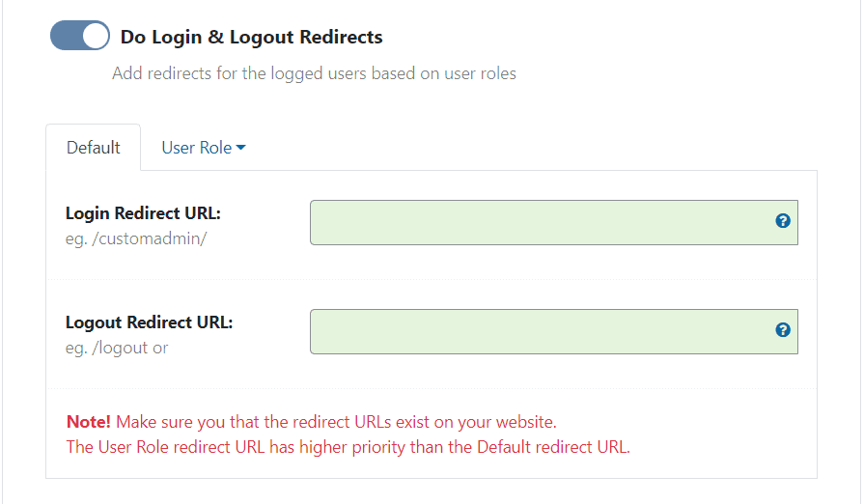
Task: Click the blue track of the redirects switch
Action: [x=66, y=37]
